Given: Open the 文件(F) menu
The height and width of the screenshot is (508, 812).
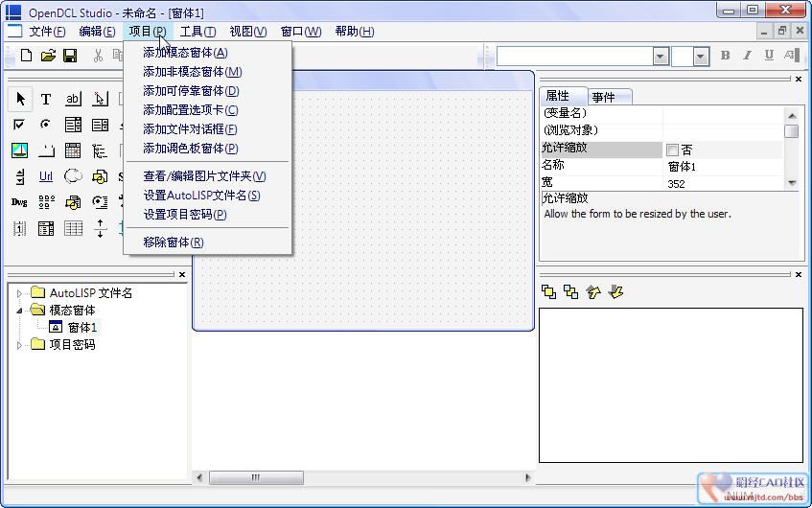Looking at the screenshot, I should [x=47, y=32].
